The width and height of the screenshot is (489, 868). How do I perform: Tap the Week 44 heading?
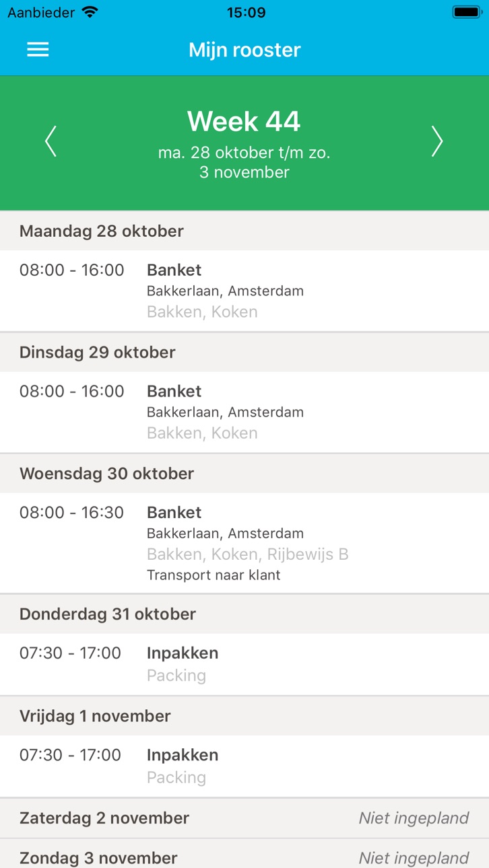click(x=244, y=121)
